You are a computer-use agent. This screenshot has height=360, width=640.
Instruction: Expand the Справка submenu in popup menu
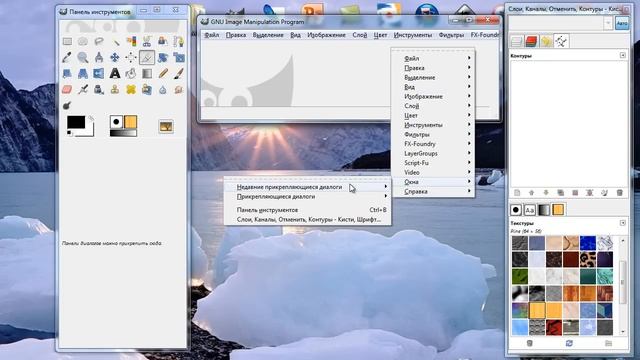[x=433, y=191]
